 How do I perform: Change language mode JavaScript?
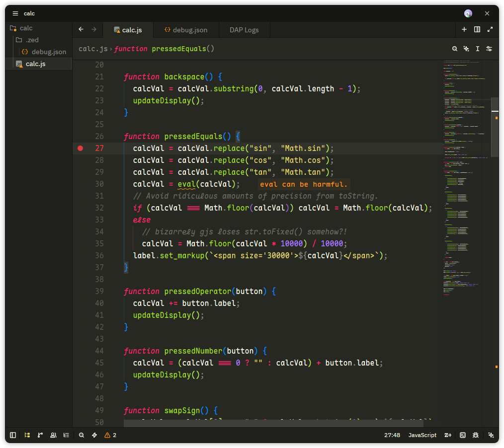pyautogui.click(x=422, y=435)
